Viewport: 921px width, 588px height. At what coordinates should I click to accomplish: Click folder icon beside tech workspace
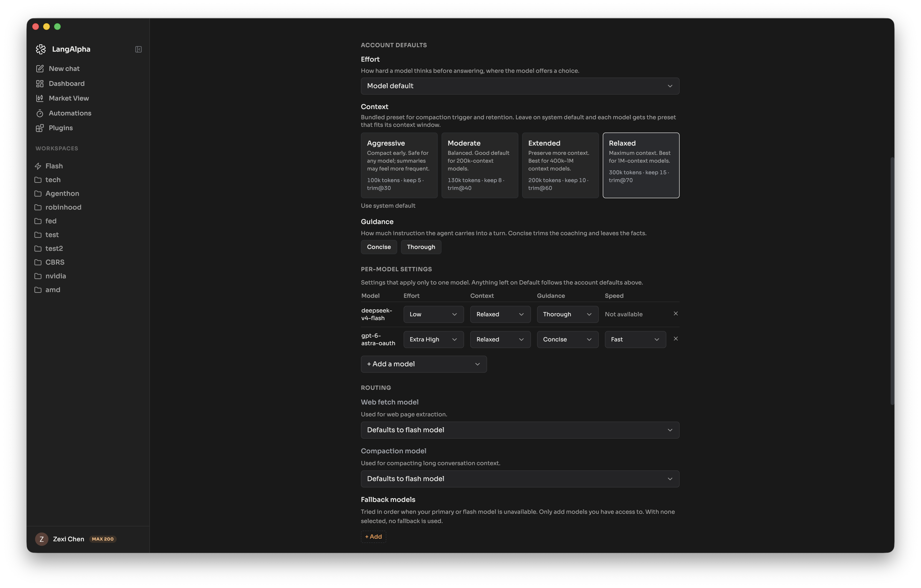click(38, 180)
